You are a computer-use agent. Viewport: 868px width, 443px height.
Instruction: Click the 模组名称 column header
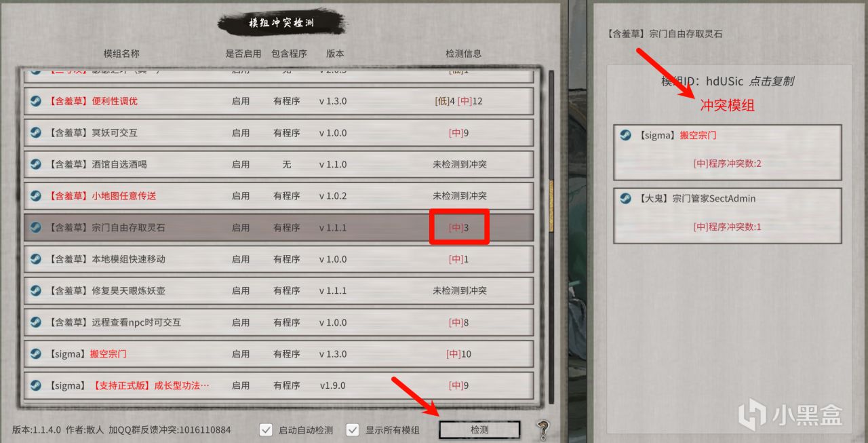tap(121, 54)
